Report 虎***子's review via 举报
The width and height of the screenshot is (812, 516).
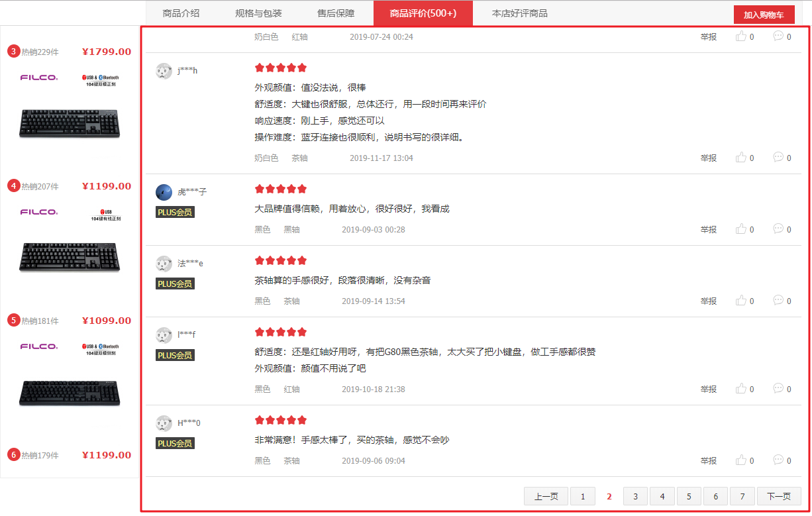click(x=709, y=230)
